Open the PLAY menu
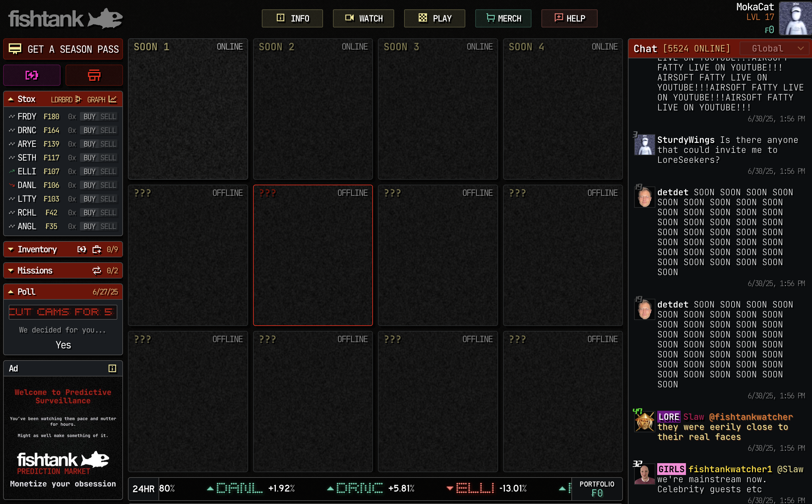 [x=434, y=18]
